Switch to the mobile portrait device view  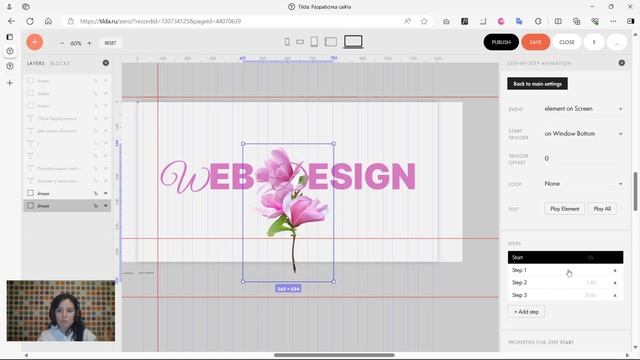coord(287,42)
